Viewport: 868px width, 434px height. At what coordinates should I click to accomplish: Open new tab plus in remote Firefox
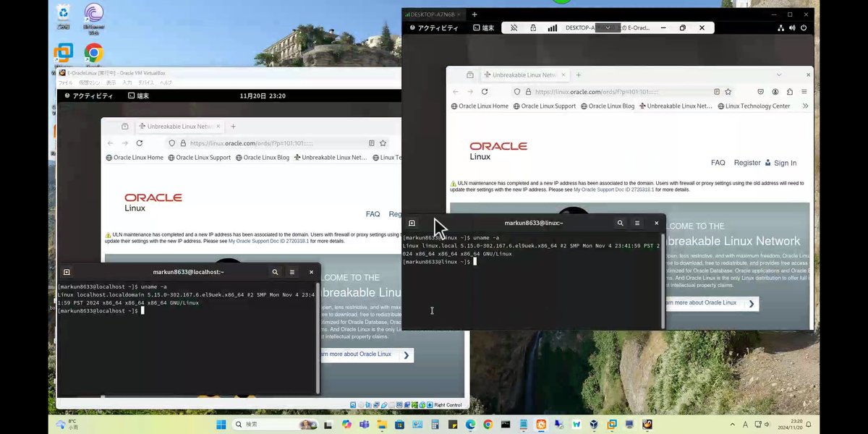tap(578, 75)
